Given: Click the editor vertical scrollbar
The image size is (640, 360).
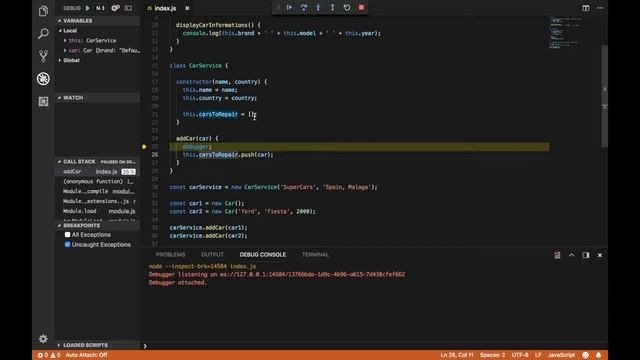Looking at the screenshot, I should click(604, 96).
